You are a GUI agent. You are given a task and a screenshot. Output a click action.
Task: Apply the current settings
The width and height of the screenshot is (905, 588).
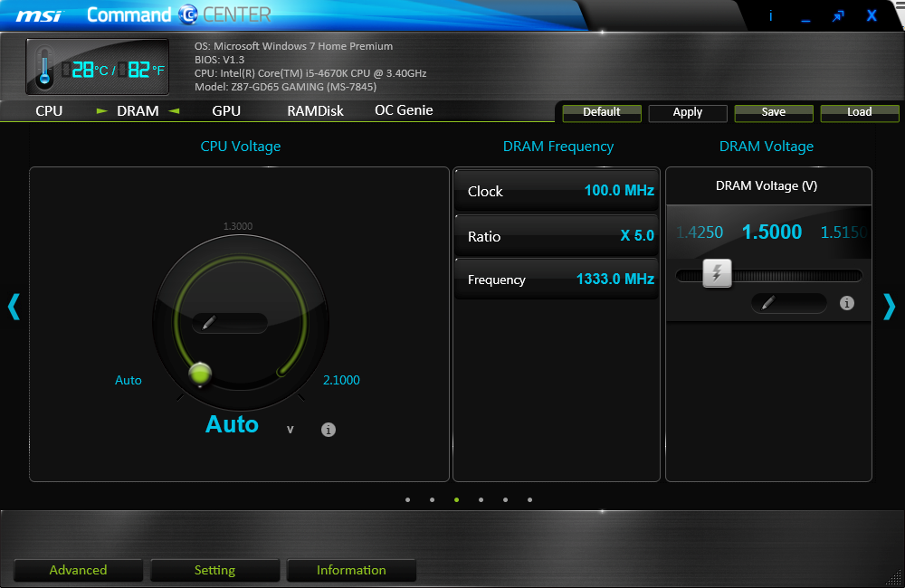tap(688, 113)
